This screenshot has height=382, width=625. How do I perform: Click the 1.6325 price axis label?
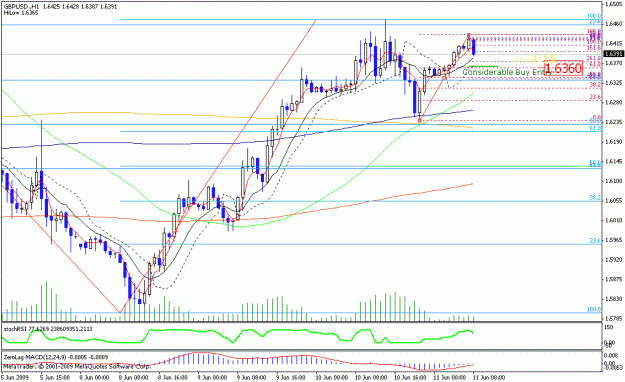tap(614, 83)
